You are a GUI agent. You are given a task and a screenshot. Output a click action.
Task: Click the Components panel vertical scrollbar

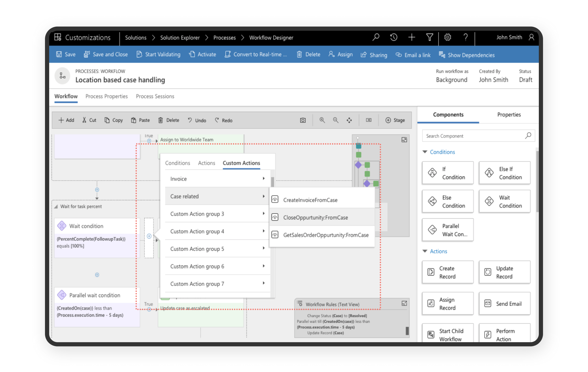click(537, 182)
